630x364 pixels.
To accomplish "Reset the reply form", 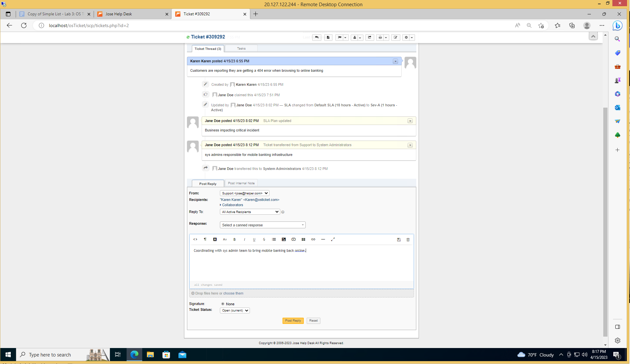I will point(313,321).
